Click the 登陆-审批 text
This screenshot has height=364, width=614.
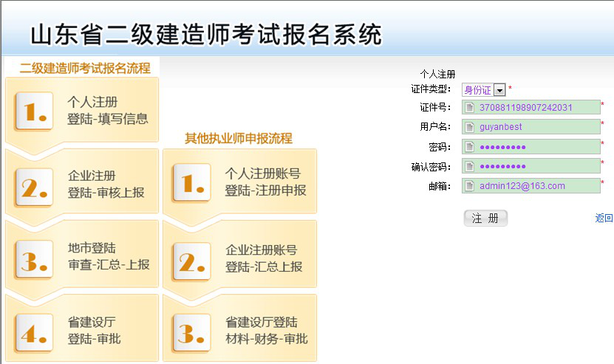pos(95,339)
